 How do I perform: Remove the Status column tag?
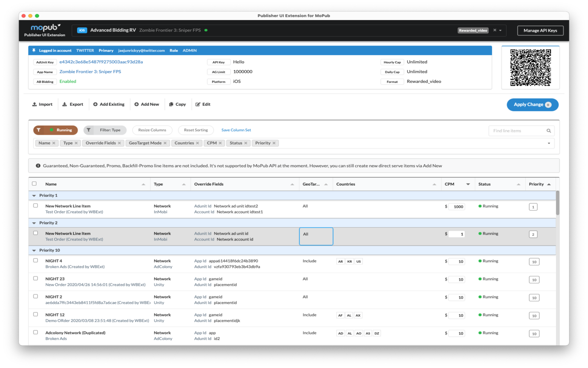(246, 143)
